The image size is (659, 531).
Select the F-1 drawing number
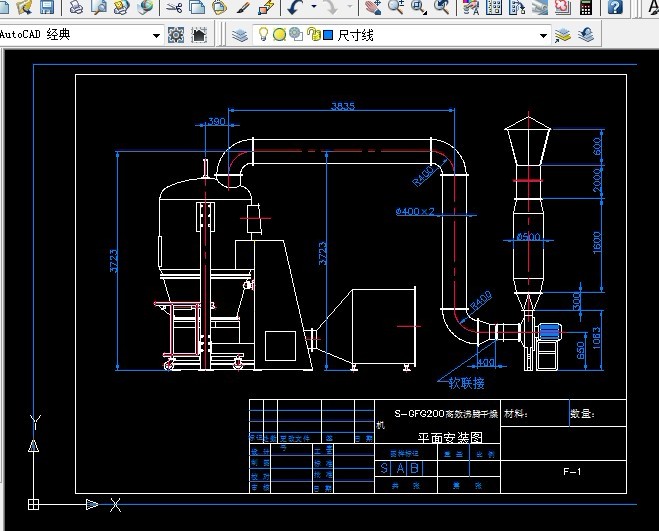(x=572, y=472)
